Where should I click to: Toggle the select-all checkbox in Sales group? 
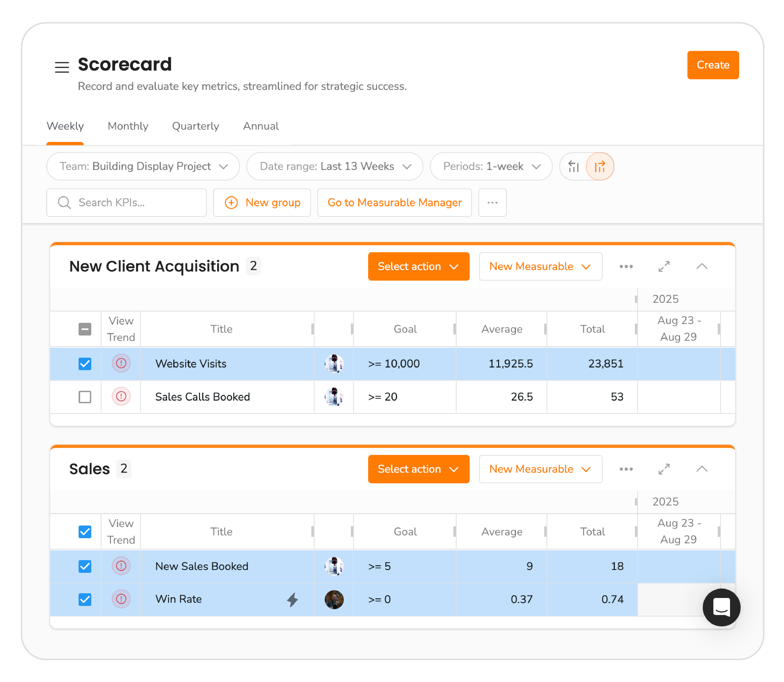click(x=85, y=531)
